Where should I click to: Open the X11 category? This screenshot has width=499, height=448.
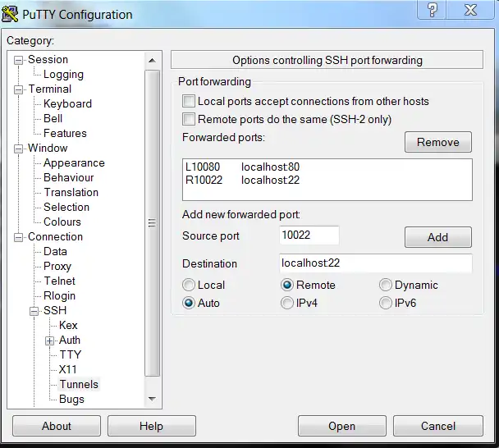click(68, 370)
